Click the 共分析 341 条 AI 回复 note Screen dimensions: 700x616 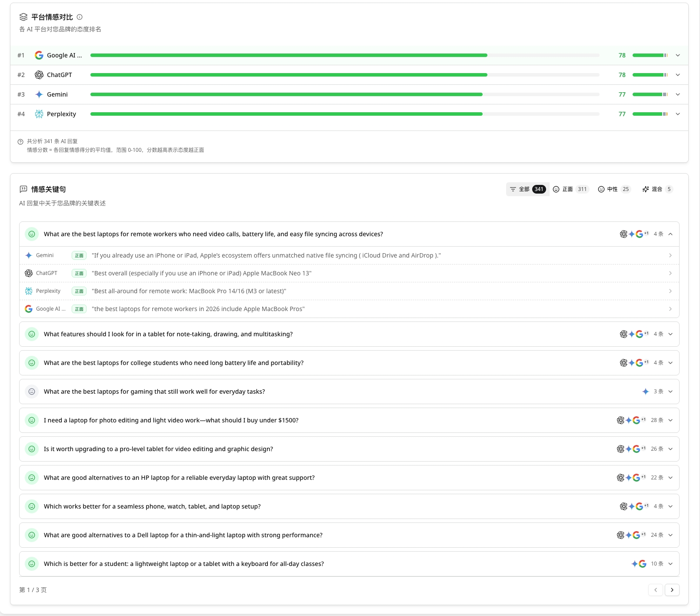pos(52,141)
